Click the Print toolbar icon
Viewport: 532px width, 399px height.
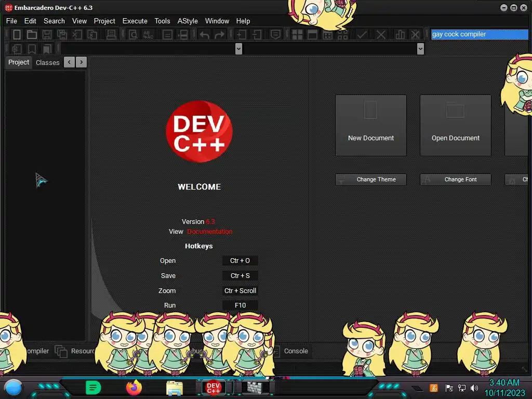[111, 35]
